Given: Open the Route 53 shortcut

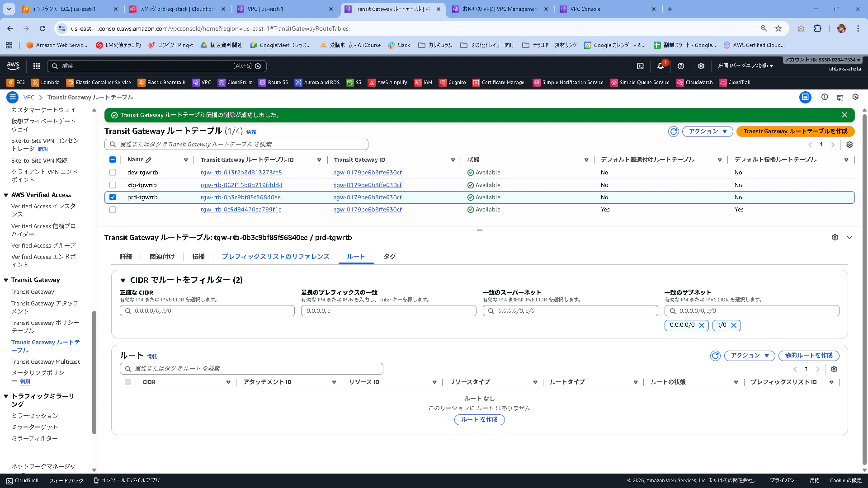Looking at the screenshot, I should [x=273, y=83].
